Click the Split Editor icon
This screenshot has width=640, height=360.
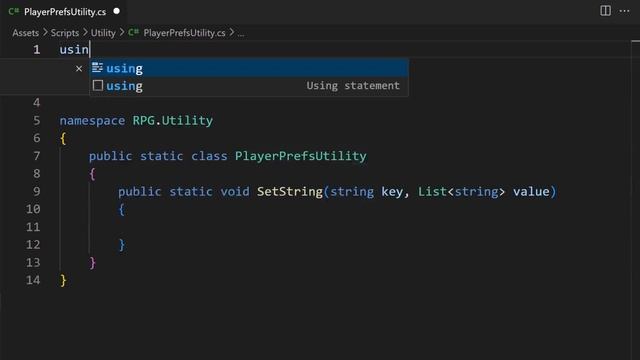[x=605, y=11]
